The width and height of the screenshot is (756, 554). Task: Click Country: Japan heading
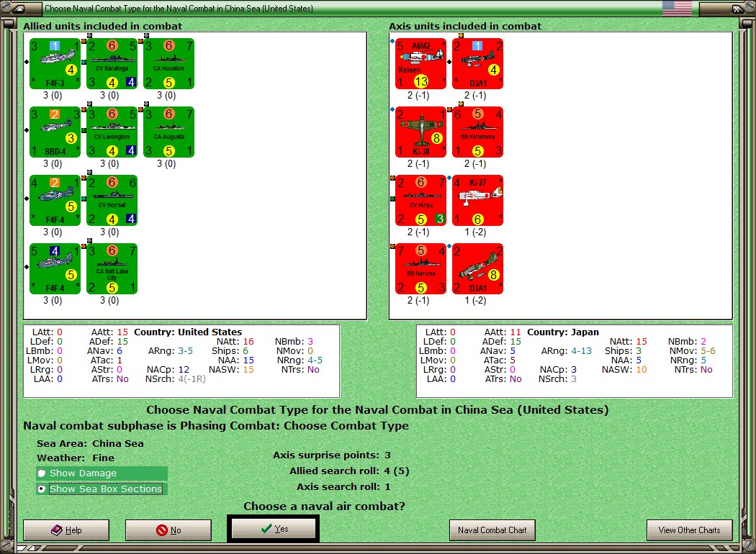pyautogui.click(x=562, y=332)
